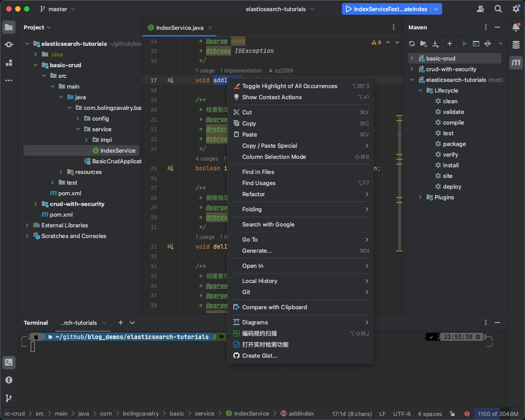The height and width of the screenshot is (420, 525).
Task: Click Generate Sources and Update Folders icon
Action: coord(423,44)
